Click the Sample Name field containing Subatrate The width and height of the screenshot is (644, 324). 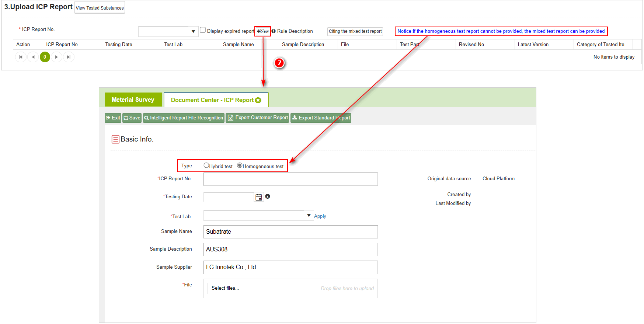pos(290,232)
